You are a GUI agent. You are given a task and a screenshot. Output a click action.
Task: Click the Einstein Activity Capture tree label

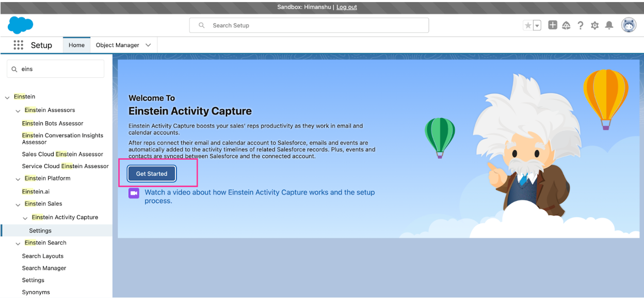pyautogui.click(x=65, y=217)
